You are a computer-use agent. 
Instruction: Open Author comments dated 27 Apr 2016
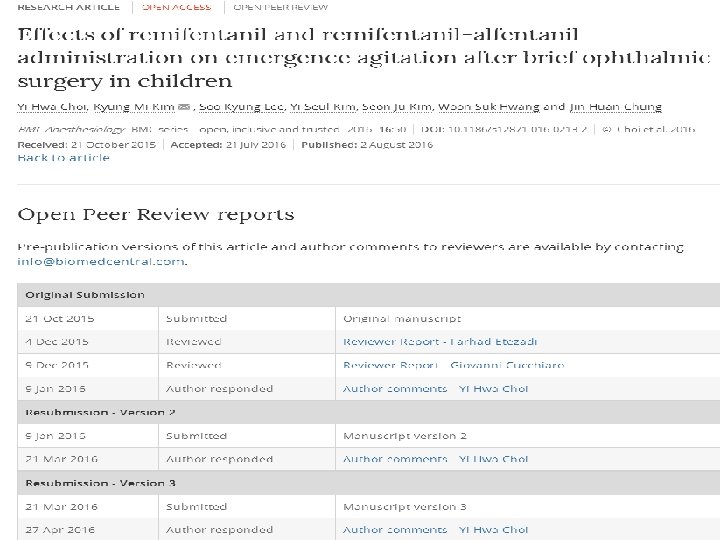435,529
